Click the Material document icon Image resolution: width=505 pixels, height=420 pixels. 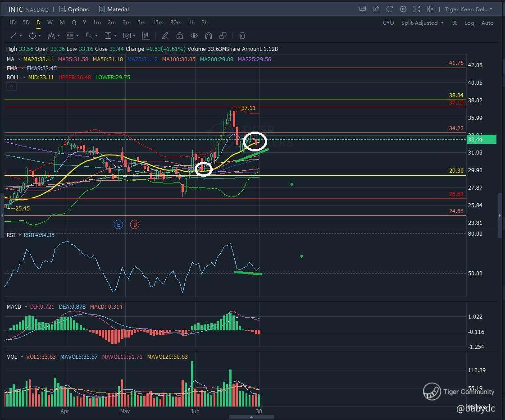[102, 9]
